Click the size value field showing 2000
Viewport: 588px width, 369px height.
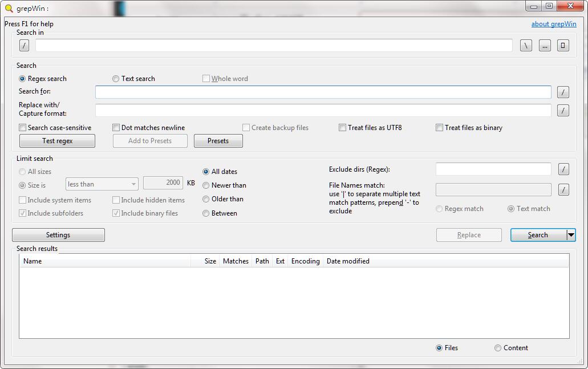(163, 183)
